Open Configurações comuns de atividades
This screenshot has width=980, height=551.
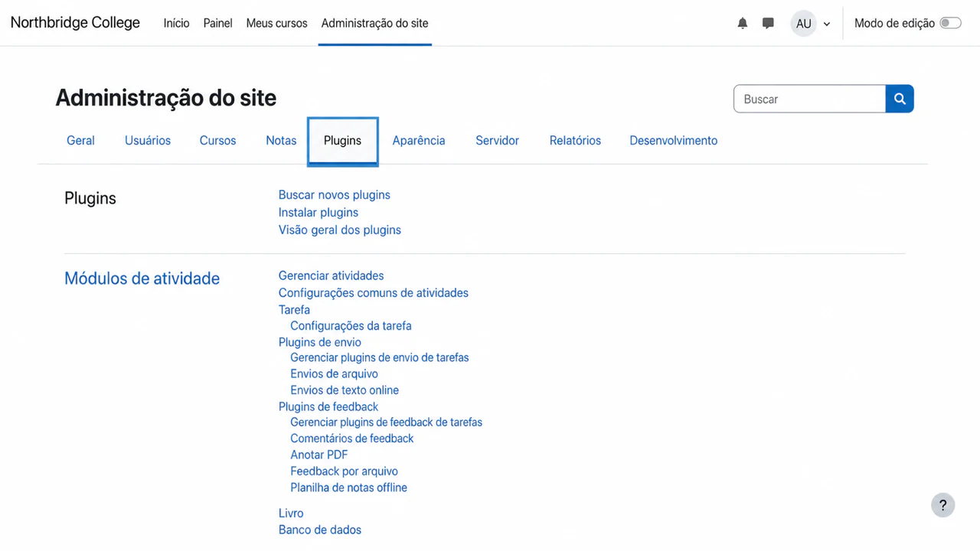coord(374,293)
